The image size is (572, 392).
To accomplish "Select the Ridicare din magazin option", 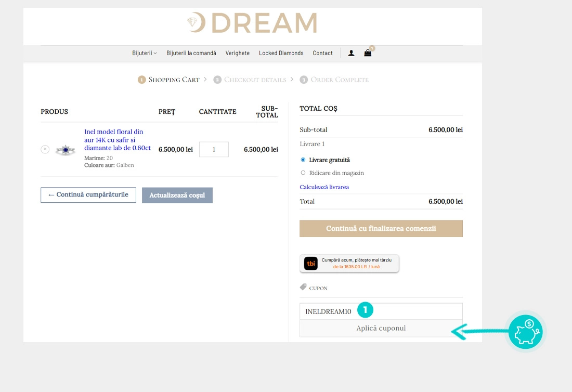I will click(x=303, y=173).
